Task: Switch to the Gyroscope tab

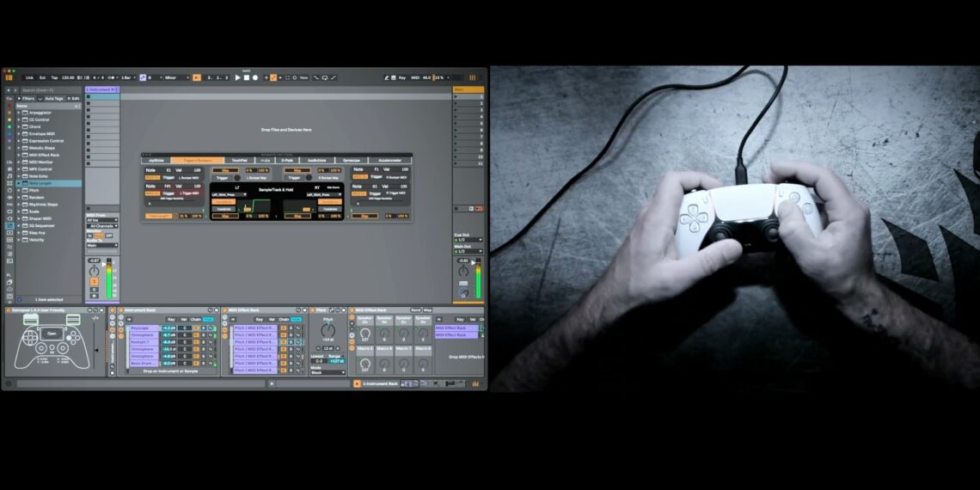Action: coord(351,160)
